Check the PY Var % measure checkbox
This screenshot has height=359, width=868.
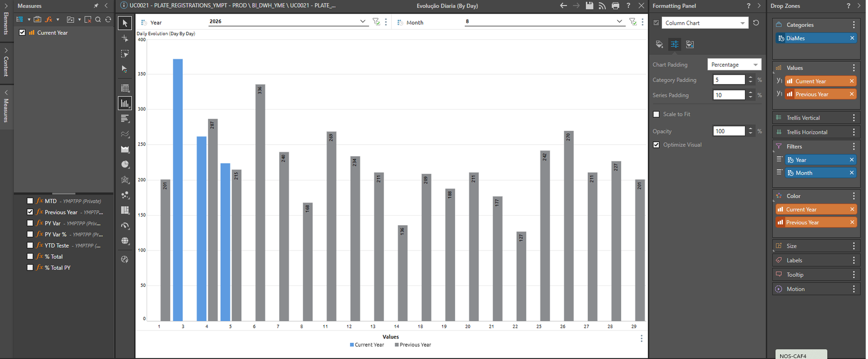(30, 234)
